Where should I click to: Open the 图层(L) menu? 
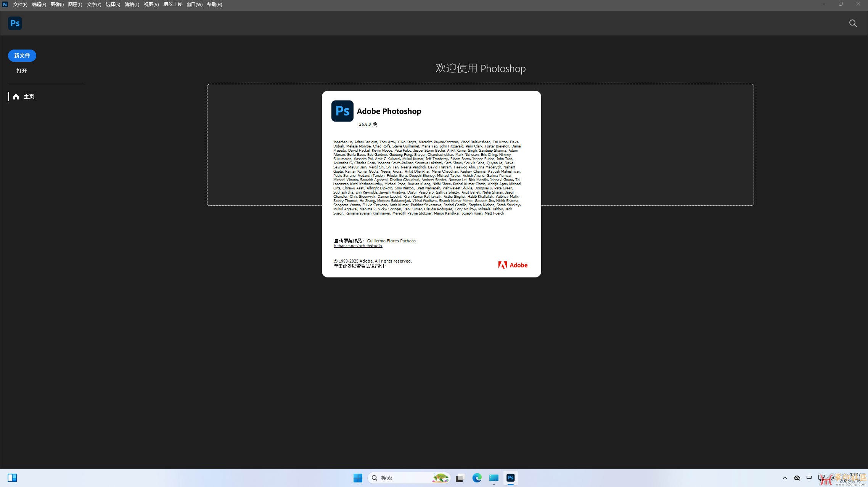coord(75,5)
